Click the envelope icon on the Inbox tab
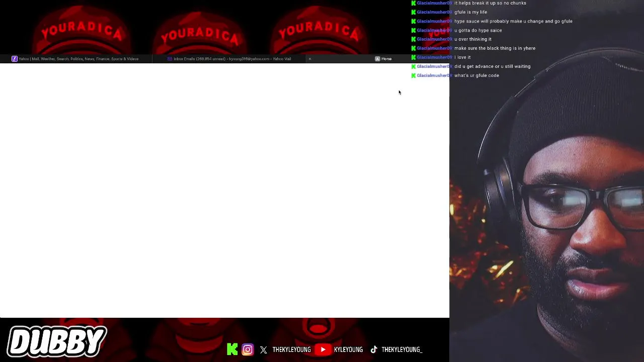644x362 pixels. tap(170, 59)
